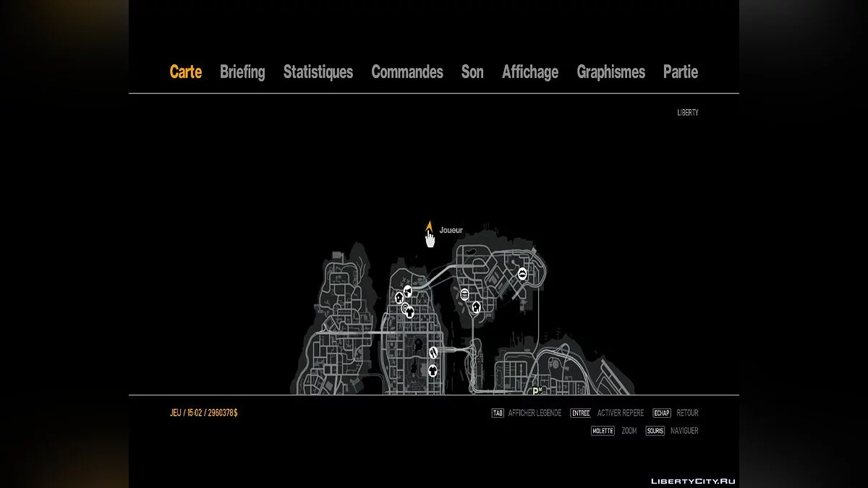The height and width of the screenshot is (488, 868).
Task: Open the TW@ internet café '@' icon
Action: 405,308
